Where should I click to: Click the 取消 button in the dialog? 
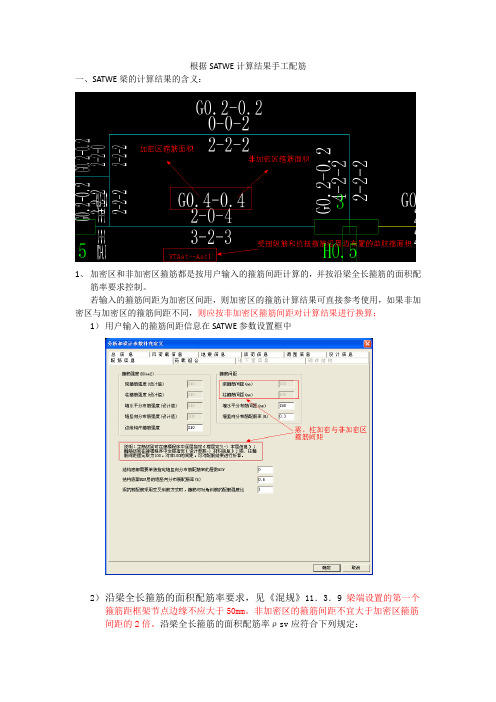coord(356,567)
